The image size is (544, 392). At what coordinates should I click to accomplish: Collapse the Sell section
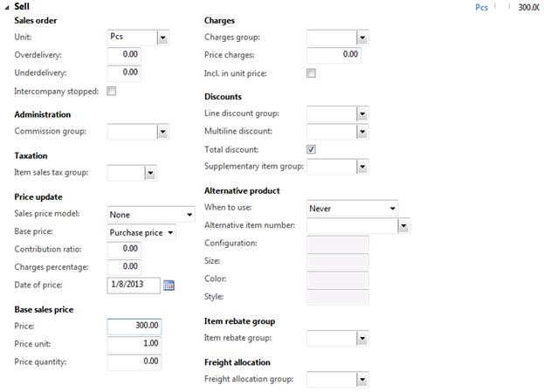pyautogui.click(x=7, y=7)
